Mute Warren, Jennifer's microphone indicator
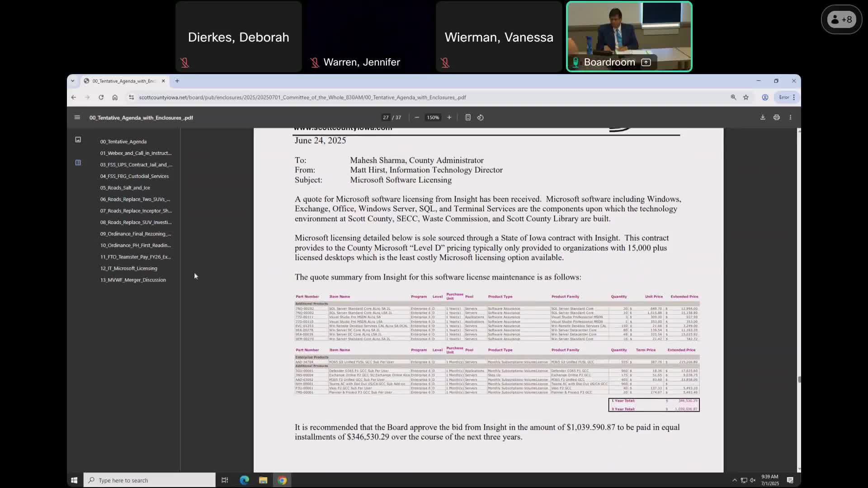 coord(314,62)
